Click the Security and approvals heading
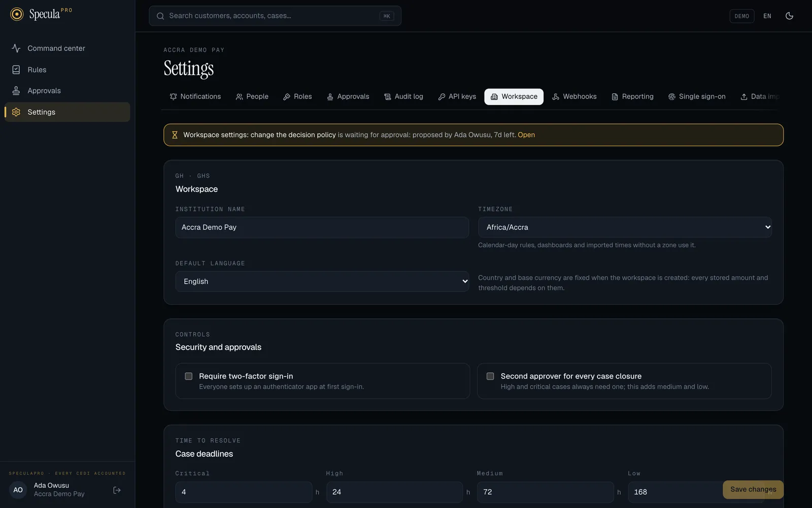 (218, 347)
